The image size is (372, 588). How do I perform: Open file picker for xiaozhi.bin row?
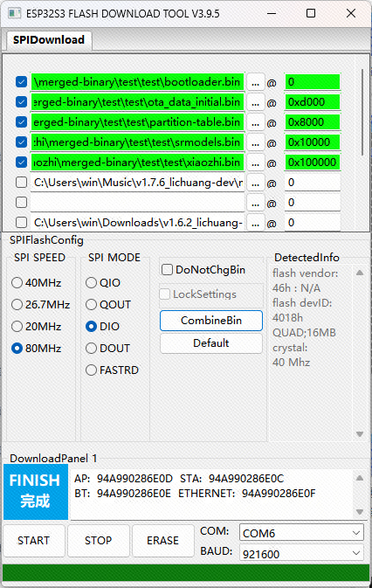tap(256, 163)
